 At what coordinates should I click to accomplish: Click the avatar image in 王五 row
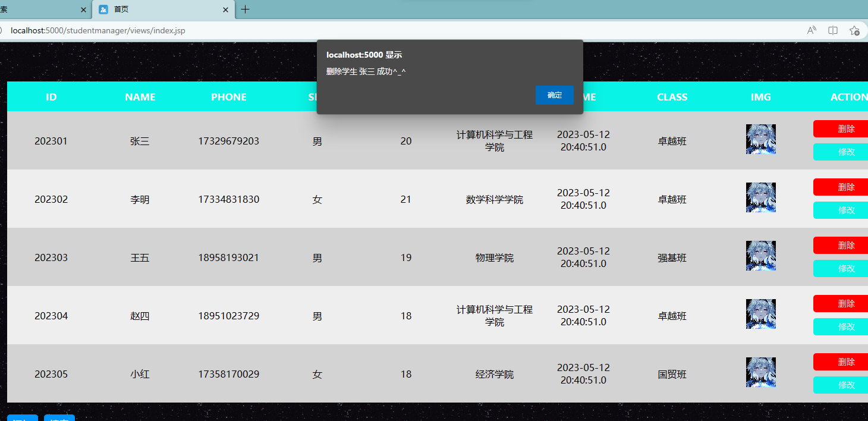point(761,256)
